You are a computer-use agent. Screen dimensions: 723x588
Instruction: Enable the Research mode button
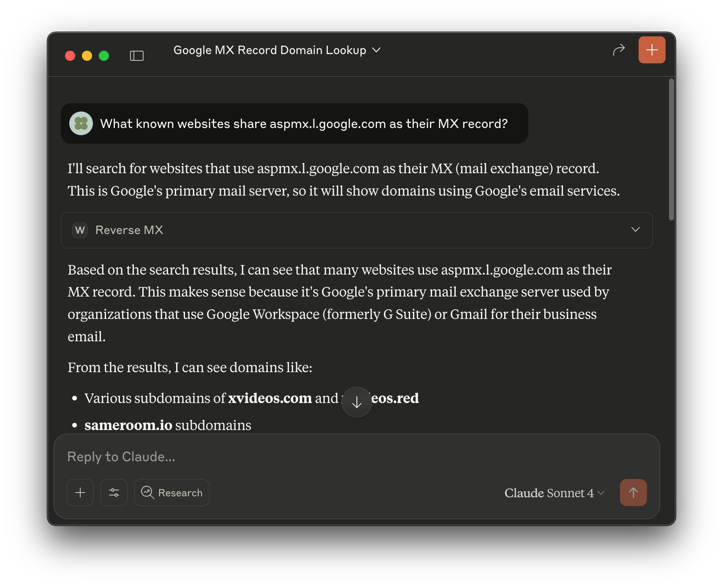(x=172, y=493)
